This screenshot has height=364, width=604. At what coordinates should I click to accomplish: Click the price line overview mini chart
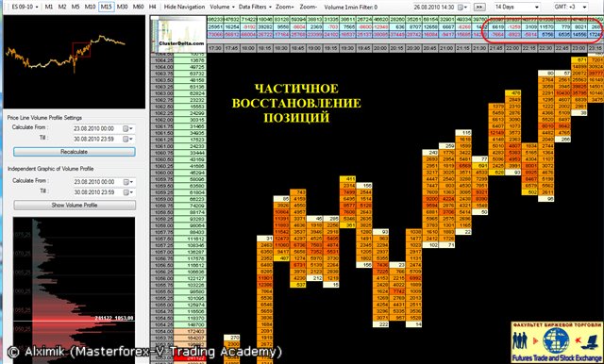point(74,61)
